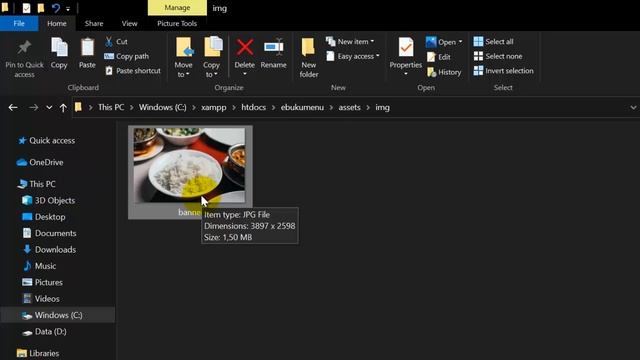The image size is (640, 360).
Task: Open the Easy access dropdown
Action: click(x=353, y=56)
